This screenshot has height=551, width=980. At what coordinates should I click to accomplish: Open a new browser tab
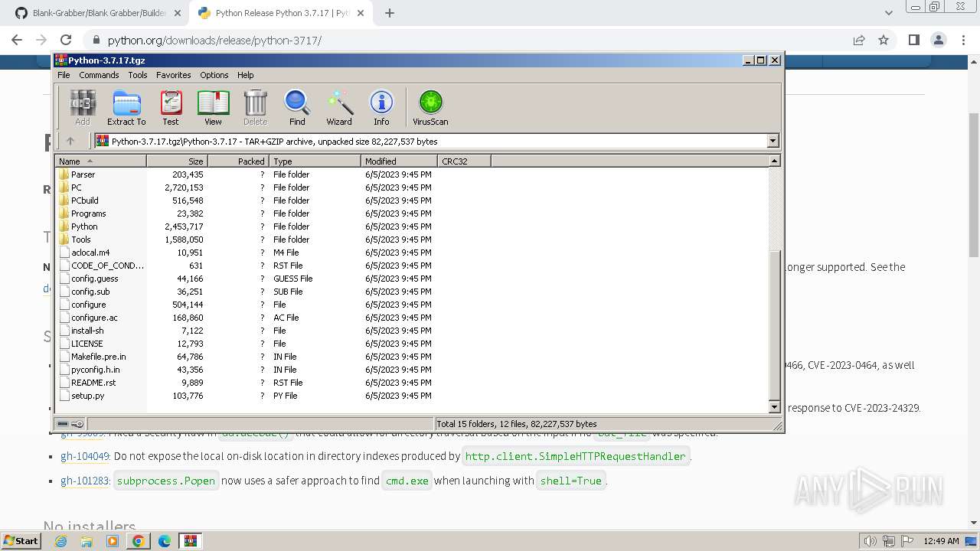click(390, 13)
